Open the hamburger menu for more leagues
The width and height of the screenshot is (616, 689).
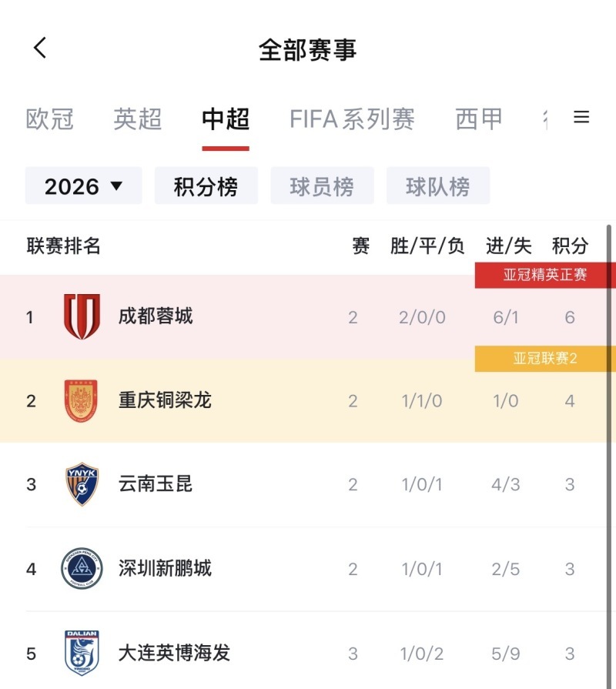tap(581, 117)
